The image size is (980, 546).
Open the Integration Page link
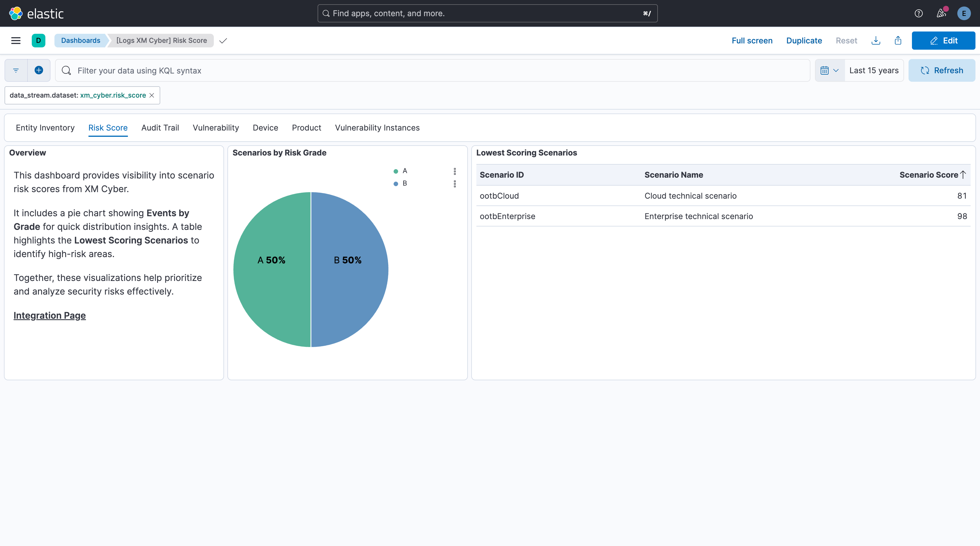click(x=50, y=316)
